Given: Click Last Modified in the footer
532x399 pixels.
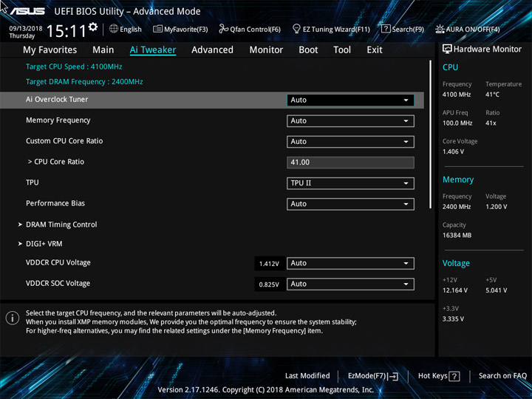Looking at the screenshot, I should click(307, 375).
